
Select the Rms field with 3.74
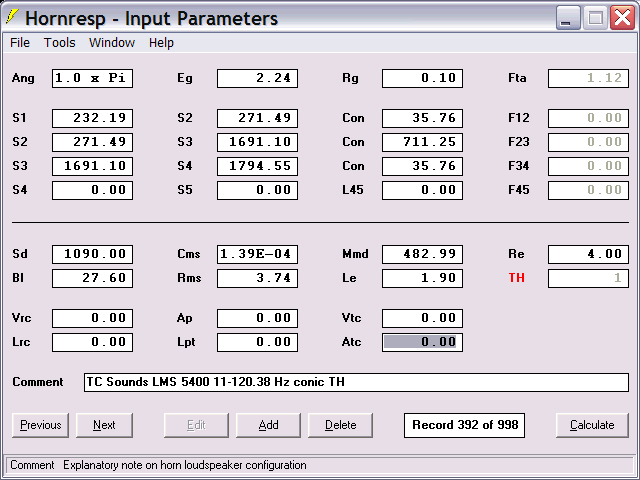point(258,278)
